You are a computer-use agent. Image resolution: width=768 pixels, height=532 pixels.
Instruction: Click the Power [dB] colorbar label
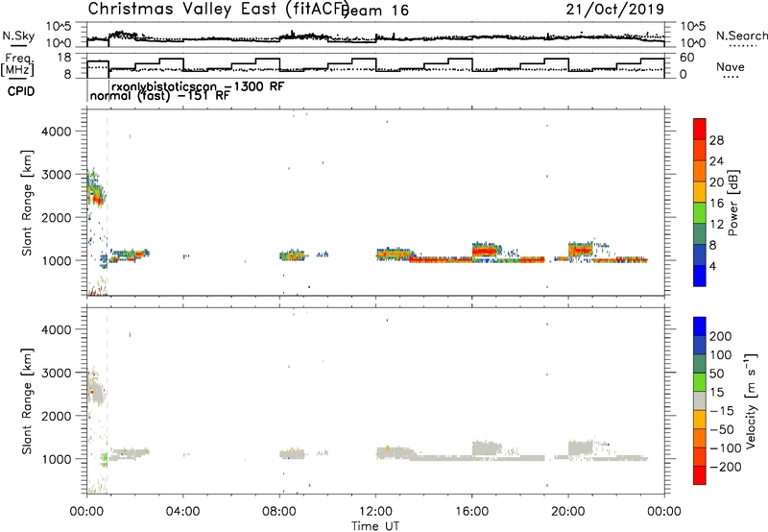pos(732,203)
